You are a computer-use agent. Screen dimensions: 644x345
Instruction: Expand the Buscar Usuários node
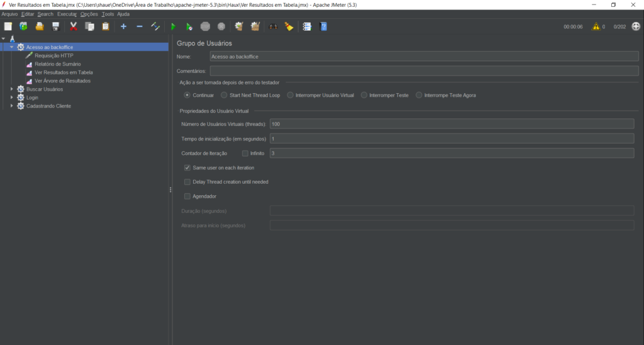pos(11,89)
